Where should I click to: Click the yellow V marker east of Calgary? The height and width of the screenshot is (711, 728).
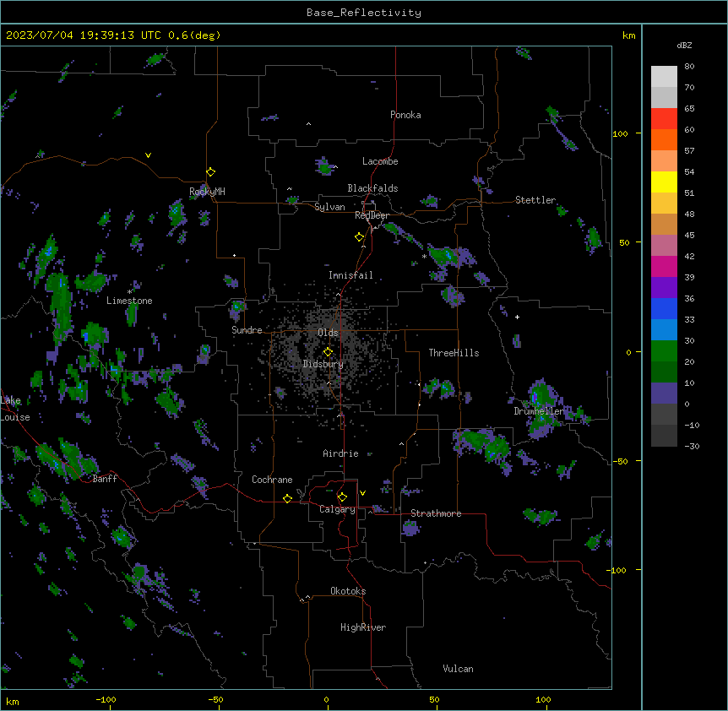(x=362, y=493)
